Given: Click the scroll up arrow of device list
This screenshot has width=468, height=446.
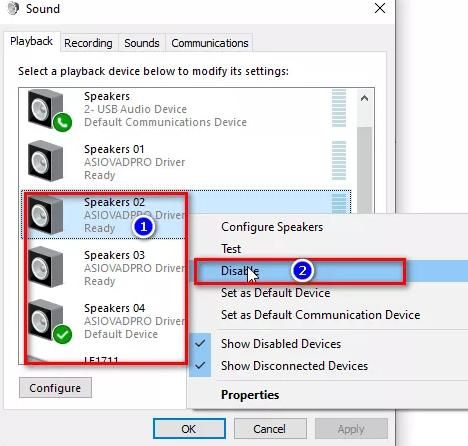Looking at the screenshot, I should pyautogui.click(x=364, y=98).
